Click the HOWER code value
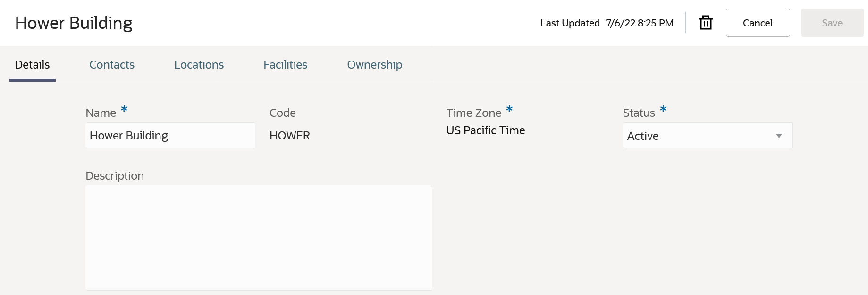The width and height of the screenshot is (868, 295). click(289, 136)
